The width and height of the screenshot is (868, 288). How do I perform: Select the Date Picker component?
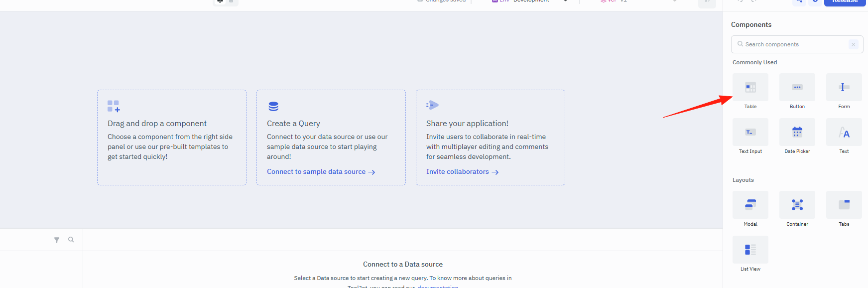point(797,132)
